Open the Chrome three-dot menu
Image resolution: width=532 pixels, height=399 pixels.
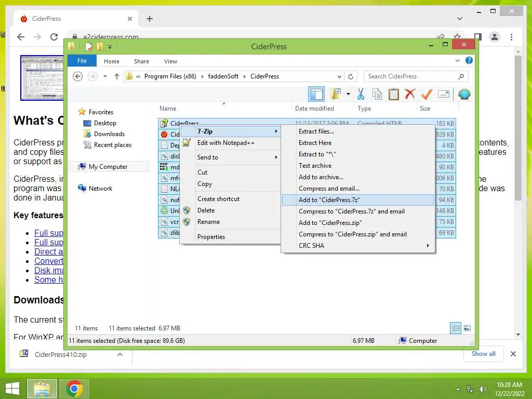click(511, 37)
